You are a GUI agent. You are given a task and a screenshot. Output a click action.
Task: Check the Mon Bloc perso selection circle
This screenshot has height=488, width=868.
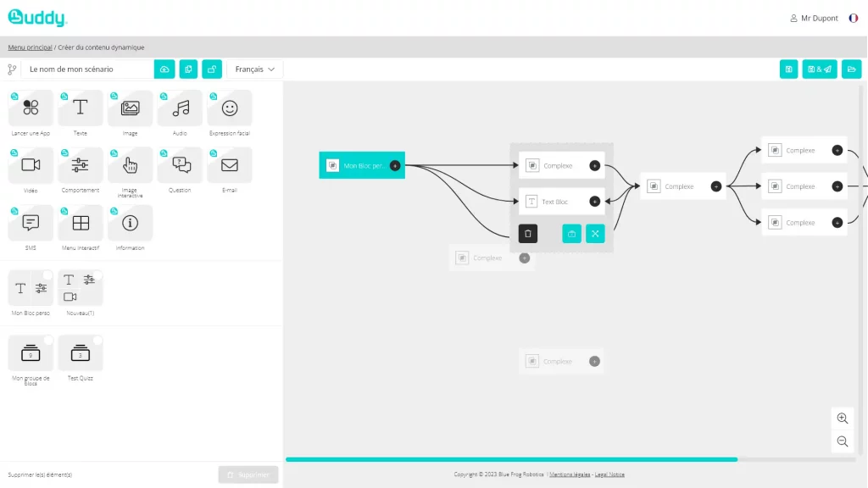coord(48,275)
